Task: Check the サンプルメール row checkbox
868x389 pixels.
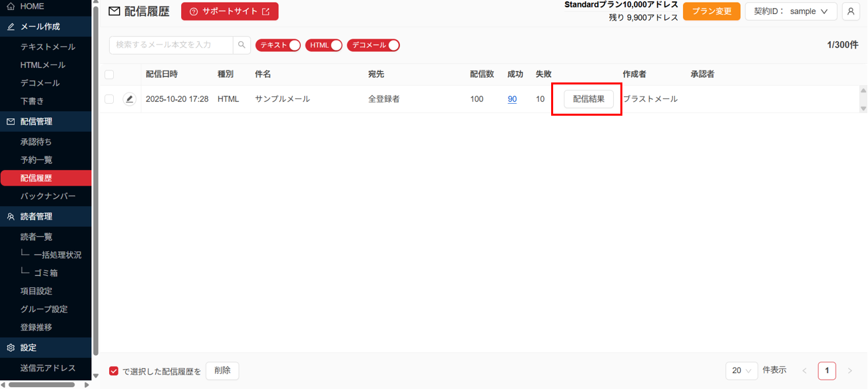Action: (x=109, y=99)
